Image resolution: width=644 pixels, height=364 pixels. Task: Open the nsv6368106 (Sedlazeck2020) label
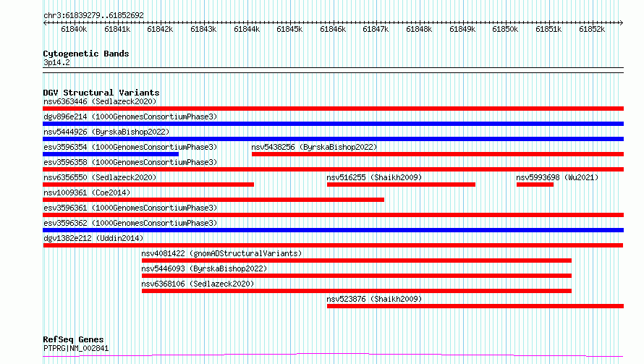tap(198, 284)
